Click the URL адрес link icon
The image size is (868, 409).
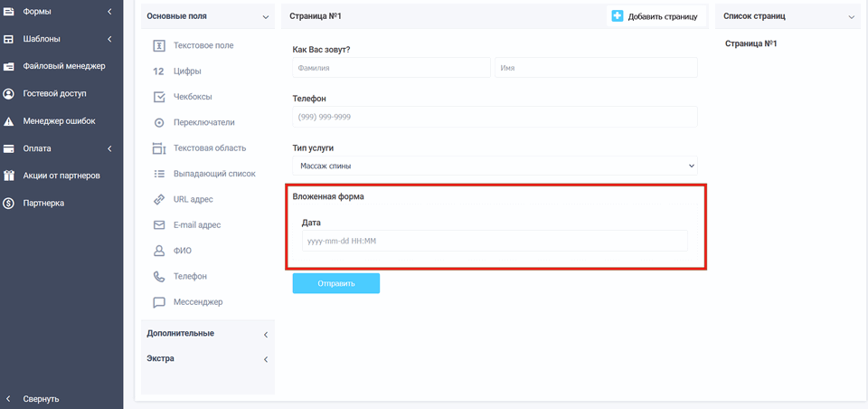[x=159, y=199]
